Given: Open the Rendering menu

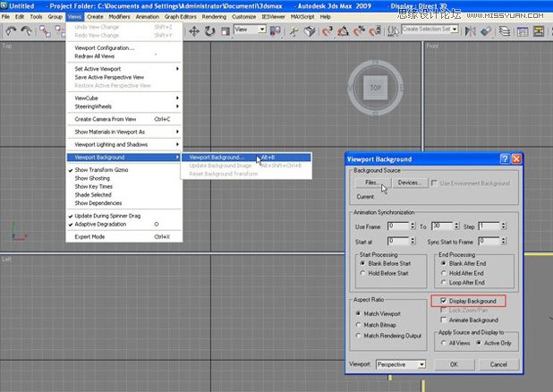Looking at the screenshot, I should [x=214, y=17].
